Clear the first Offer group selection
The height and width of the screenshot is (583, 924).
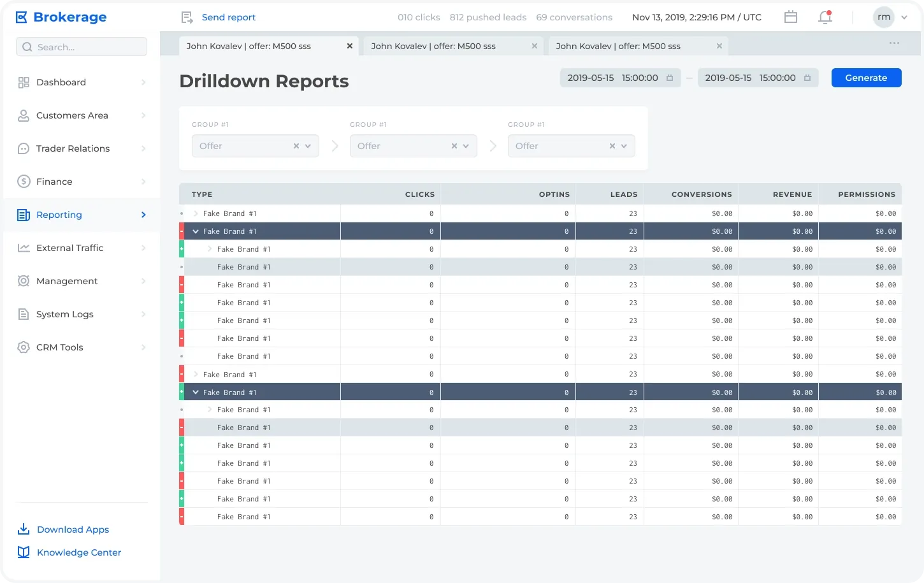[x=296, y=146]
